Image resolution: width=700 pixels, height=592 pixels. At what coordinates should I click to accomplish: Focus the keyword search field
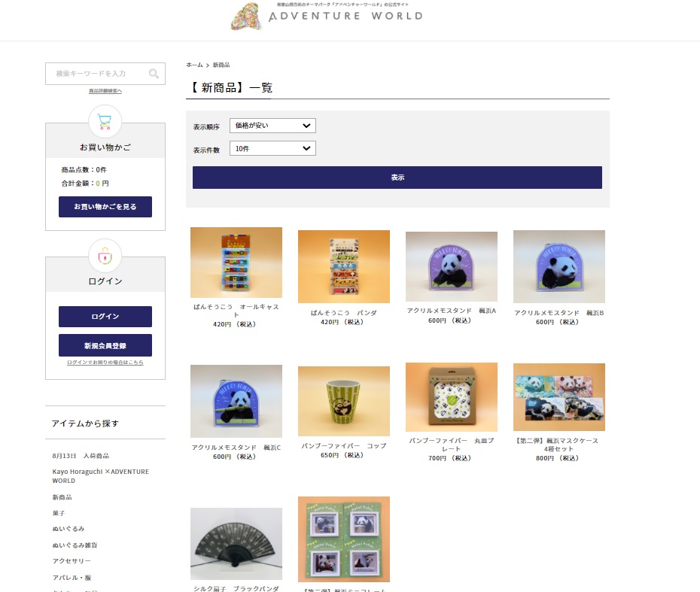pos(105,74)
